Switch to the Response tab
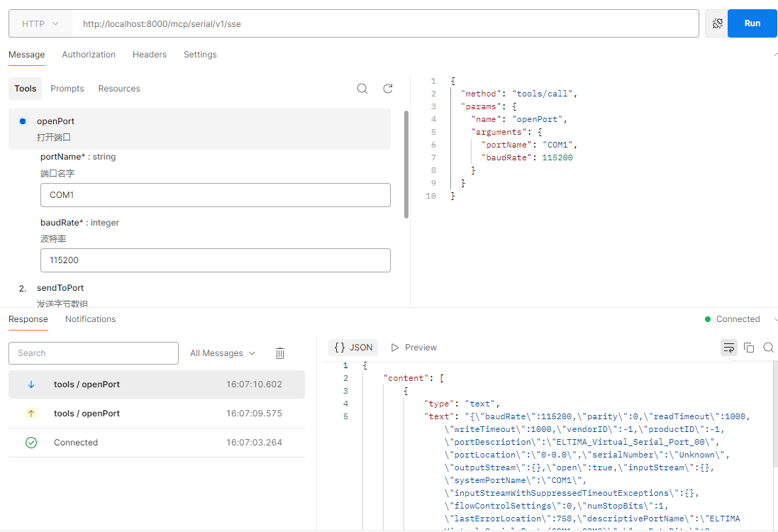This screenshot has height=532, width=778. tap(28, 319)
